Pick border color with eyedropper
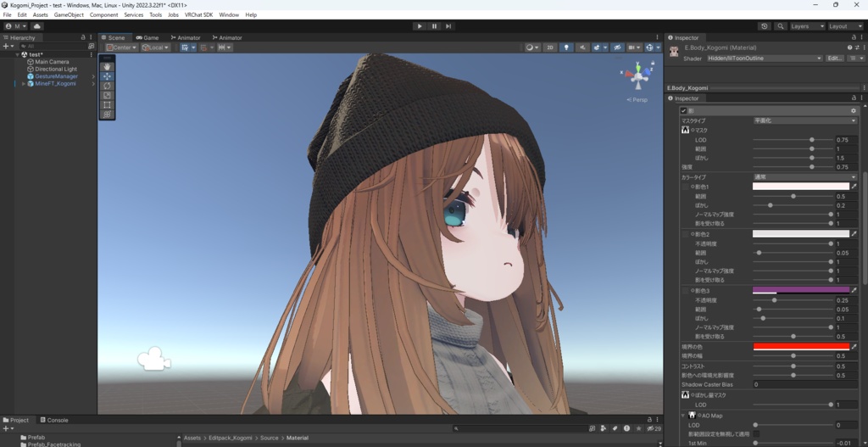This screenshot has height=447, width=868. pyautogui.click(x=854, y=347)
